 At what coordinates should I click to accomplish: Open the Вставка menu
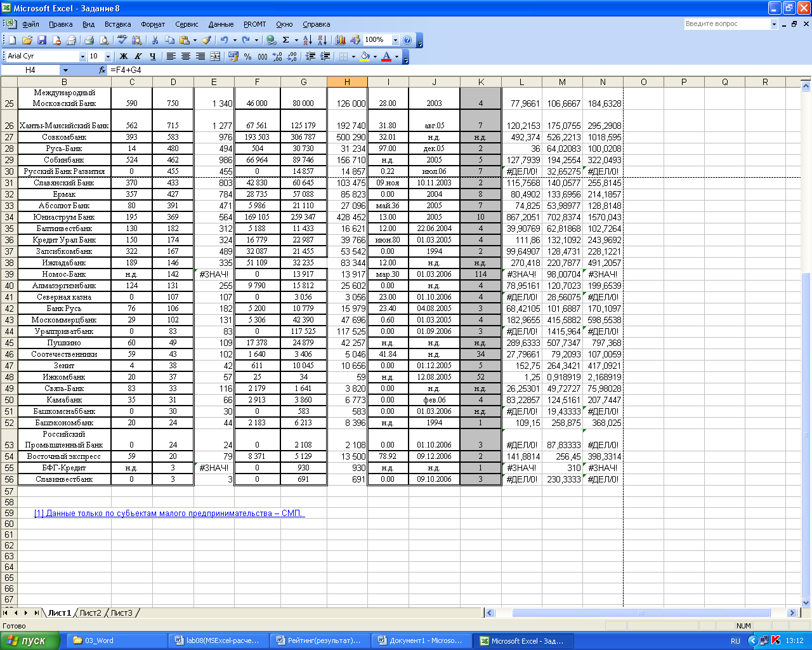click(118, 24)
